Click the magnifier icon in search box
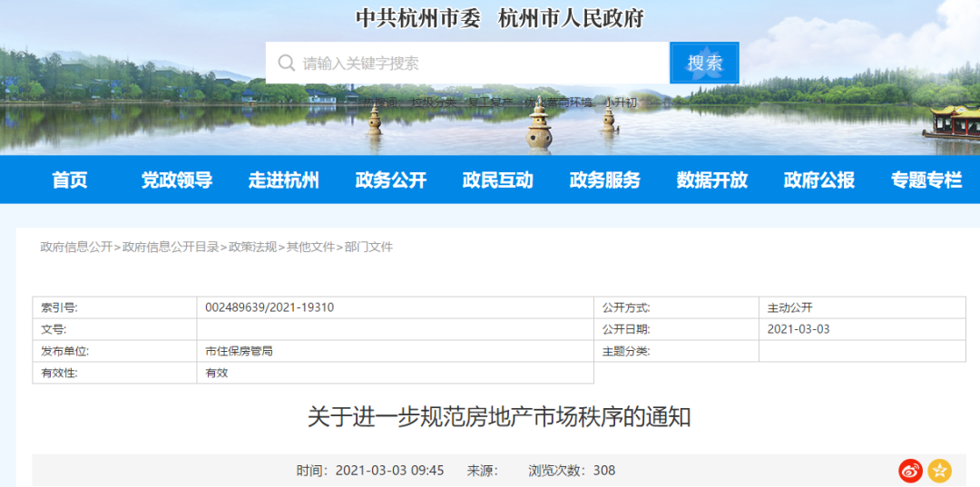 point(286,63)
